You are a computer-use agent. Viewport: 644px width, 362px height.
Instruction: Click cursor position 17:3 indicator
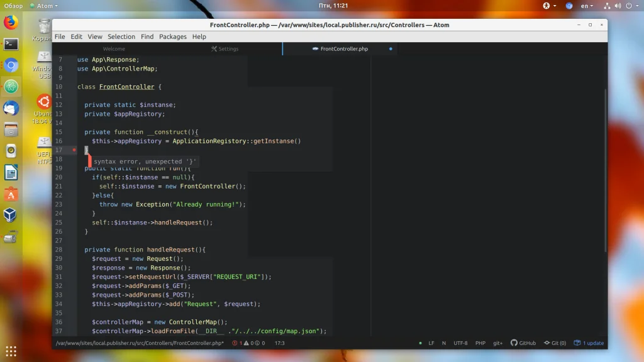(x=279, y=343)
